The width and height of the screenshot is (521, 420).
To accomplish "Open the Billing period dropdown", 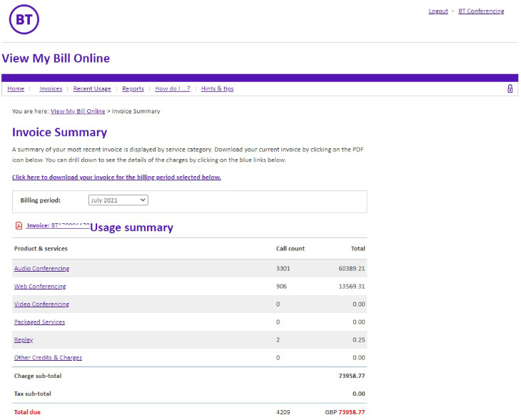I will click(x=118, y=200).
